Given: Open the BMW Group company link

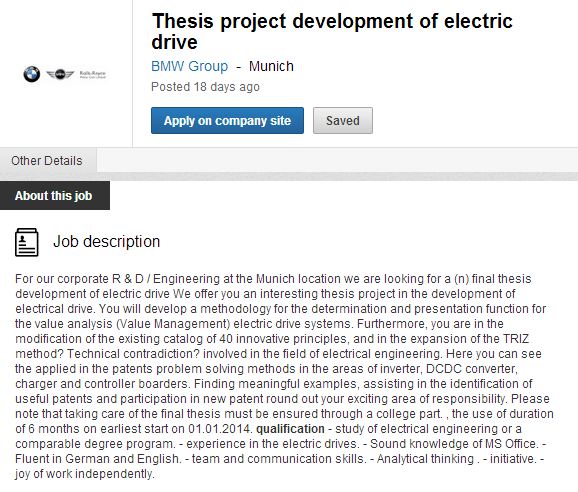Looking at the screenshot, I should click(189, 66).
